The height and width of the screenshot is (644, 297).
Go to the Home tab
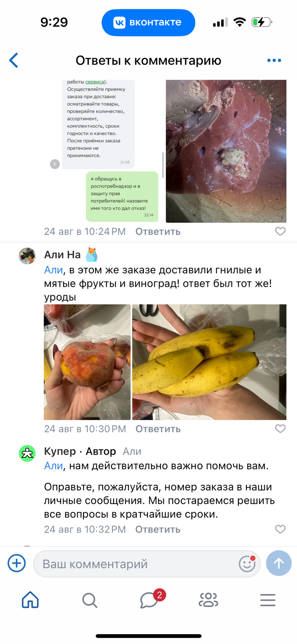[x=30, y=600]
